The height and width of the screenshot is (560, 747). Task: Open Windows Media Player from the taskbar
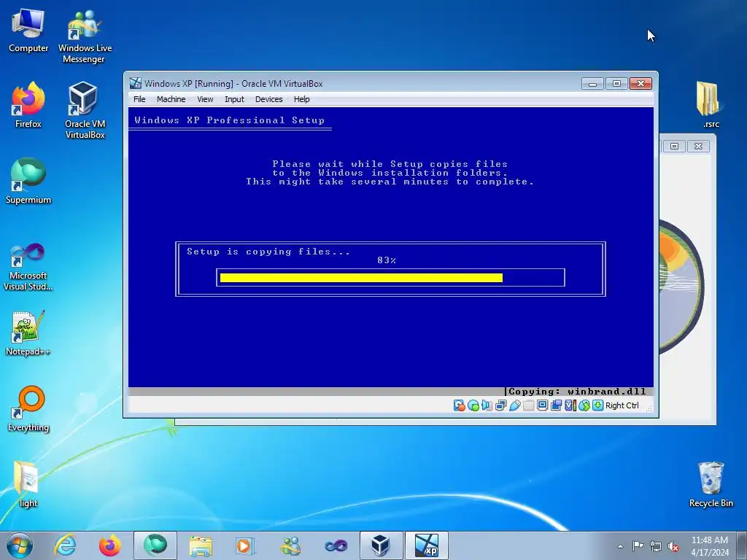point(246,545)
